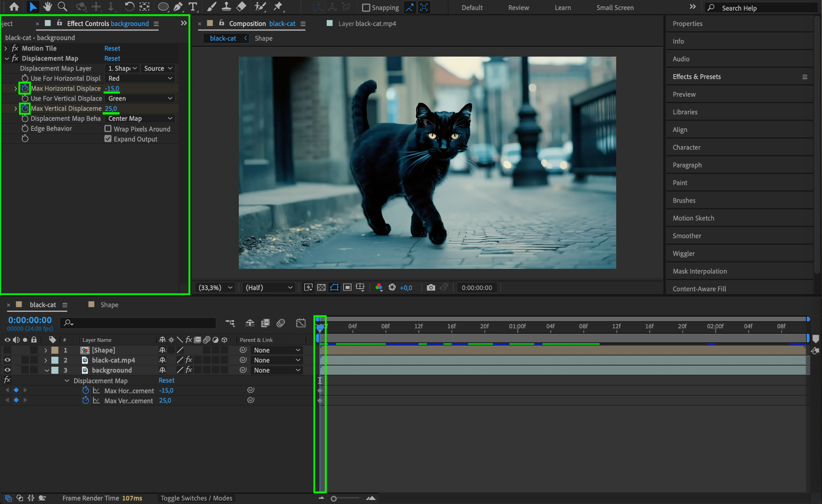822x504 pixels.
Task: Hide the black-cat.mp4 layer
Action: coord(7,360)
